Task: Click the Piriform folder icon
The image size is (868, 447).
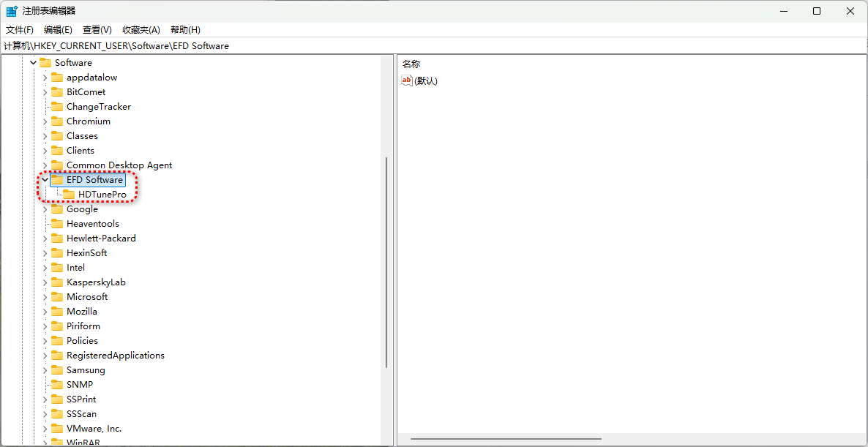Action: [57, 326]
